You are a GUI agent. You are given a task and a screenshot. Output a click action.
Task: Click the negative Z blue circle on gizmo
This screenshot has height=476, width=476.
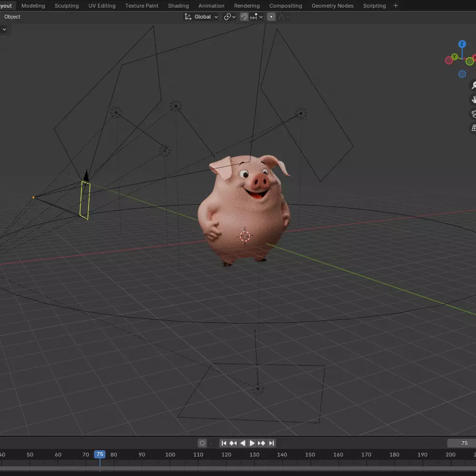click(462, 74)
